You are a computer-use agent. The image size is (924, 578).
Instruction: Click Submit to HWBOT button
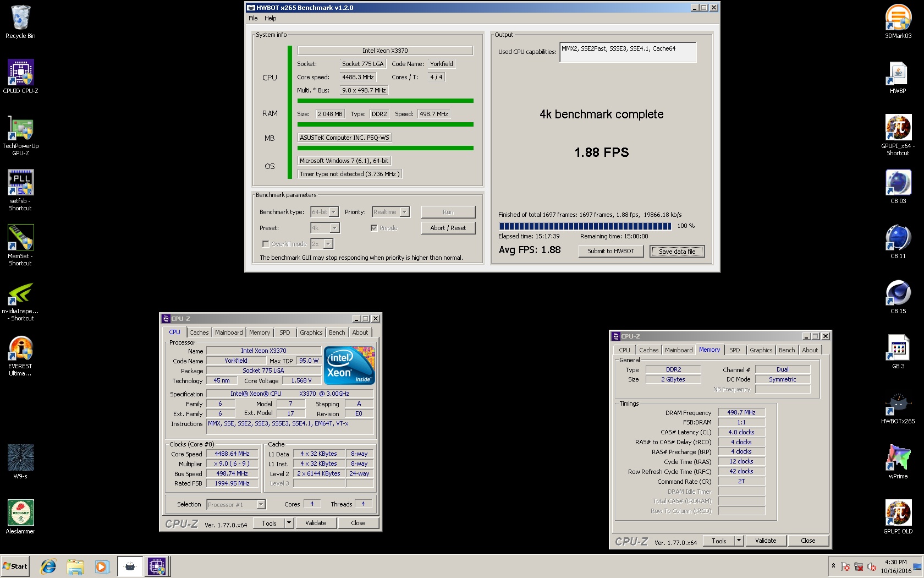point(610,251)
